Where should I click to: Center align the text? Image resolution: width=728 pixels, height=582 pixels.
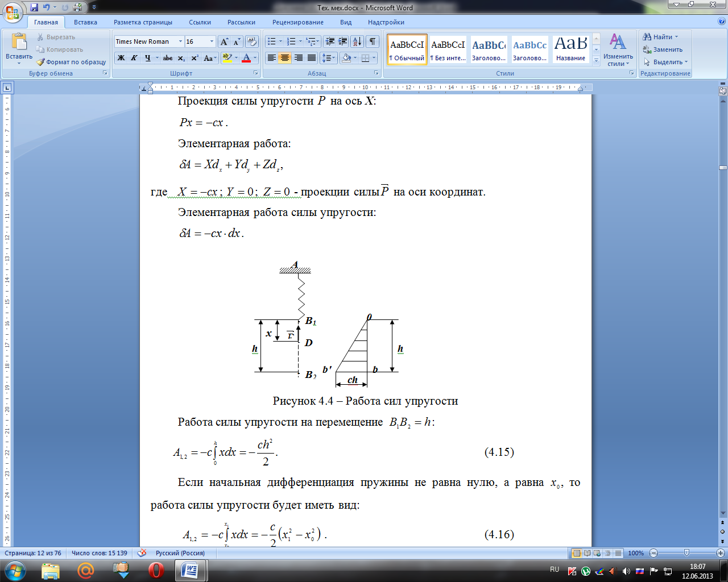pos(285,58)
